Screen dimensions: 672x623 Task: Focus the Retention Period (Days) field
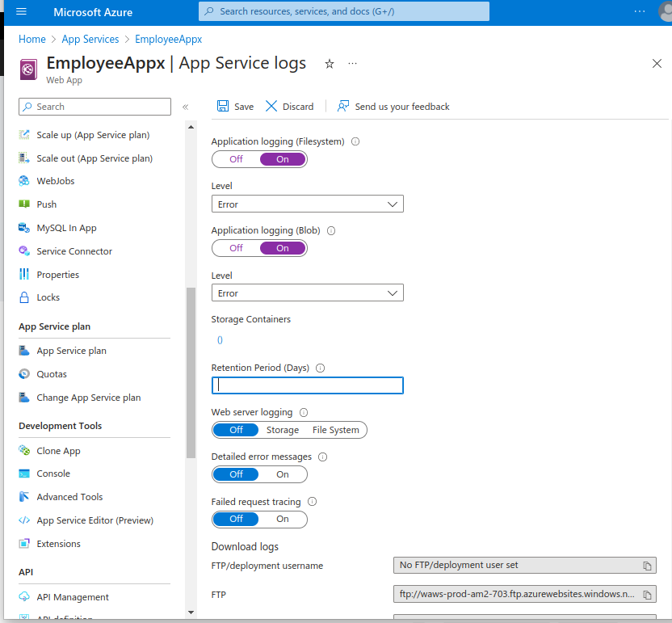point(307,385)
